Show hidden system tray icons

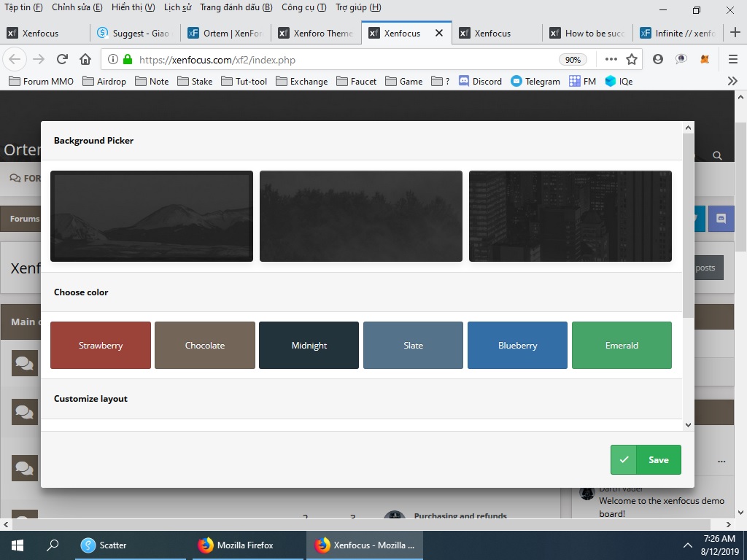pyautogui.click(x=687, y=545)
